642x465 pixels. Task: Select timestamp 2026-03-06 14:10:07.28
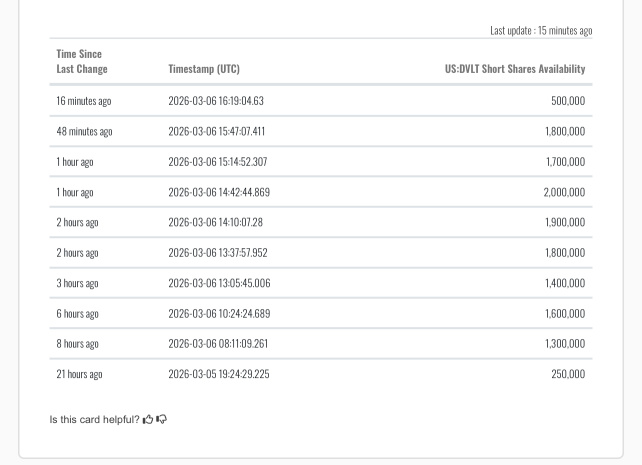[215, 222]
